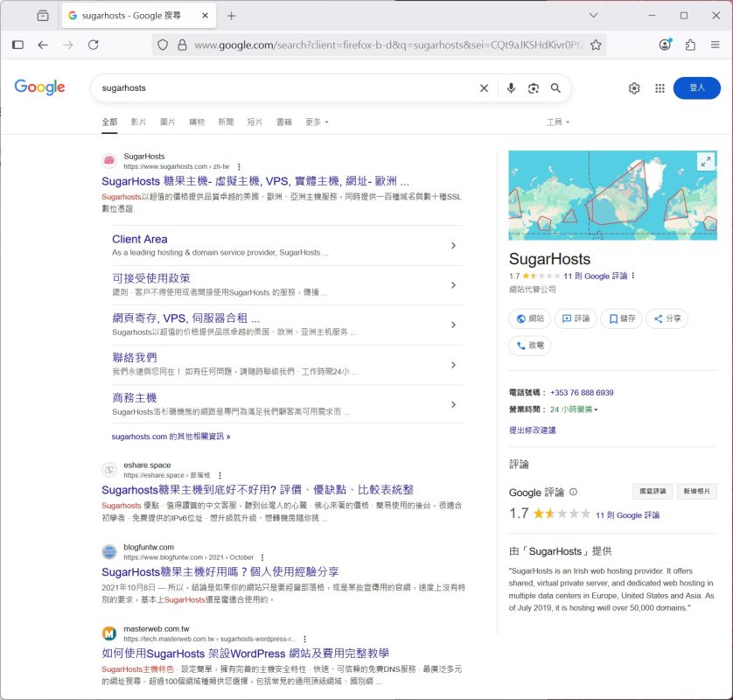Open the Sugarhosts糖果主機到底好不好用 result
The image size is (733, 700).
pyautogui.click(x=257, y=490)
